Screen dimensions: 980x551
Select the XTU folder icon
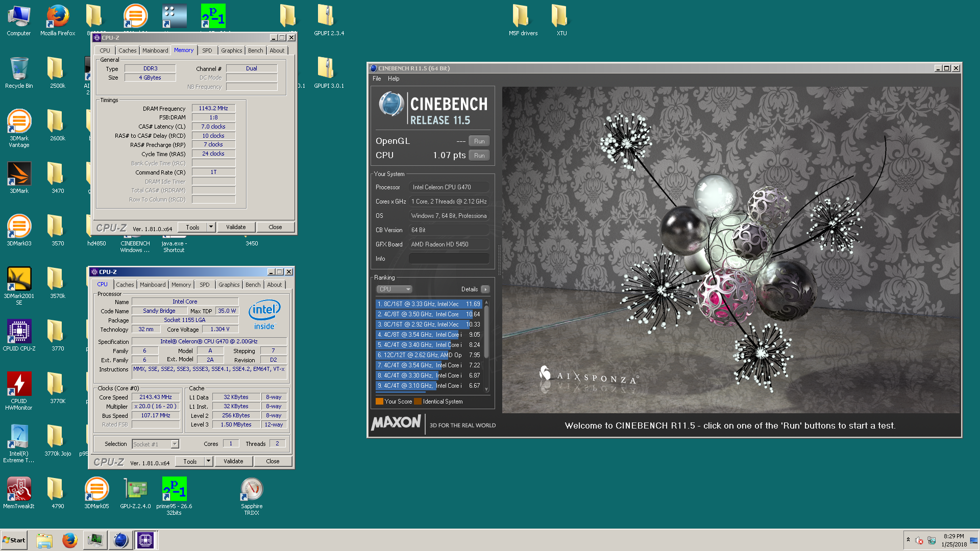(561, 20)
